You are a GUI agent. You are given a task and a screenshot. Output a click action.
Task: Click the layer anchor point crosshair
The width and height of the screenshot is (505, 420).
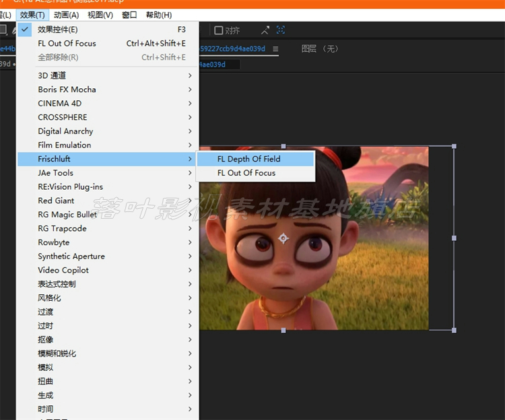283,238
